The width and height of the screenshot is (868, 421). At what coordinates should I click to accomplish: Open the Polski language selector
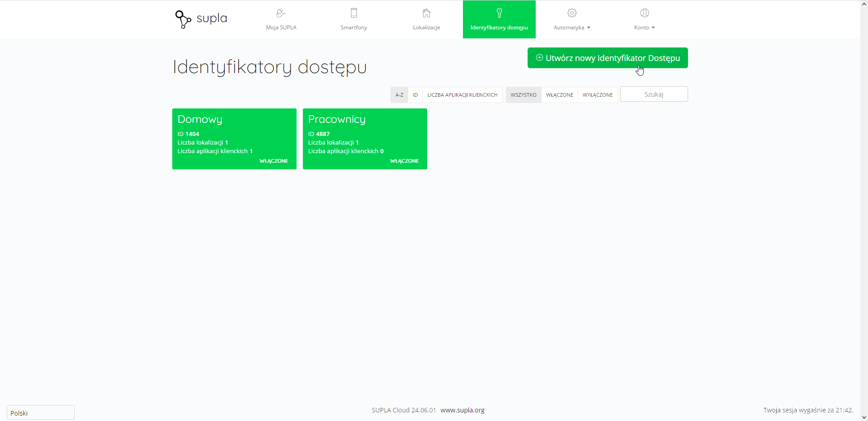click(41, 413)
